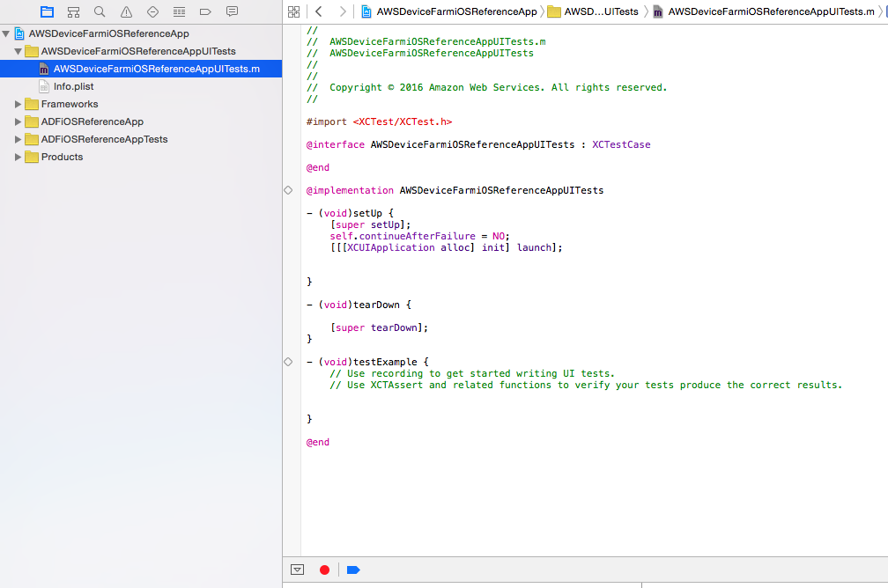Start UI test recording with red button
This screenshot has width=888, height=588.
point(324,570)
